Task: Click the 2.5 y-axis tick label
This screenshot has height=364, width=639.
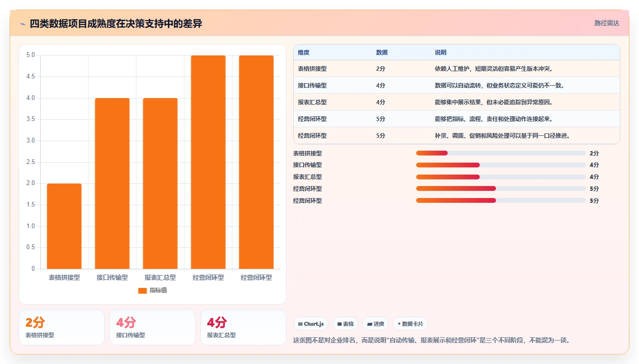Action: [x=31, y=162]
